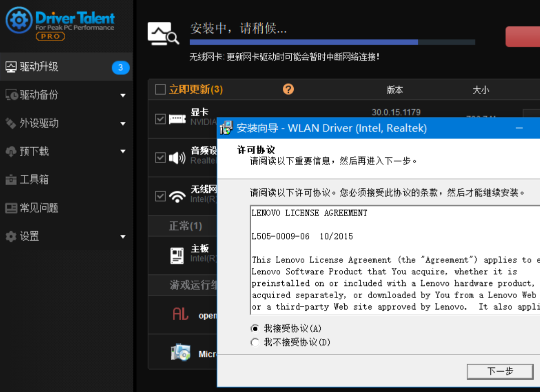The width and height of the screenshot is (540, 392).
Task: Click the red button beside the progress bar
Action: 523,36
